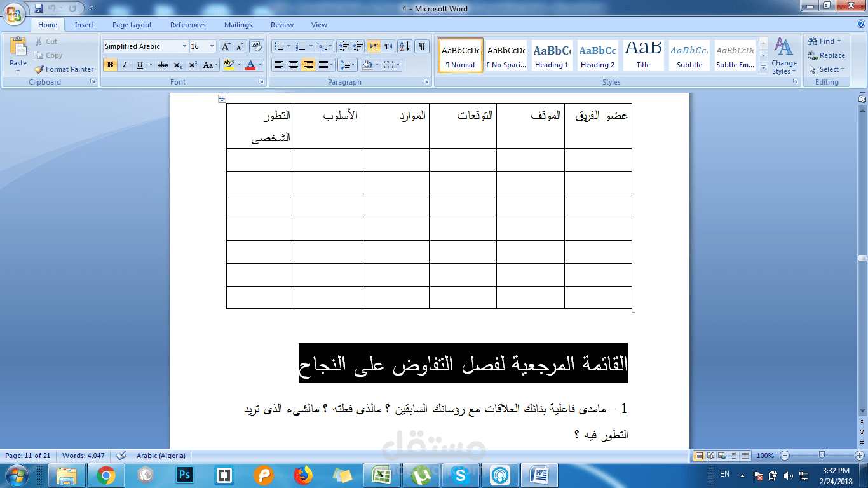
Task: Open the font name dropdown
Action: pos(184,46)
